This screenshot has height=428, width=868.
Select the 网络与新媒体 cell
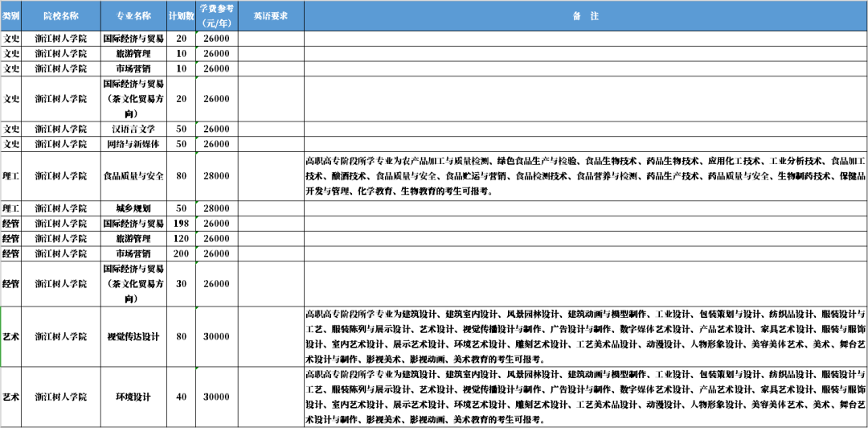click(x=133, y=144)
